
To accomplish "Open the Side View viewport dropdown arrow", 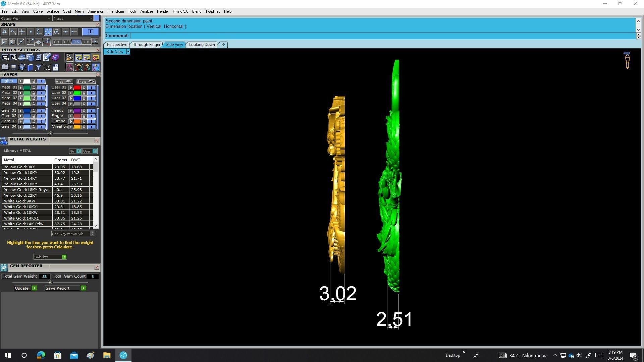I will 128,52.
